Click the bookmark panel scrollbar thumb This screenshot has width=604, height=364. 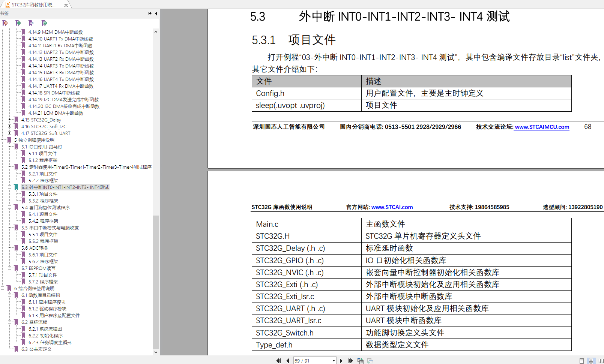tap(156, 282)
